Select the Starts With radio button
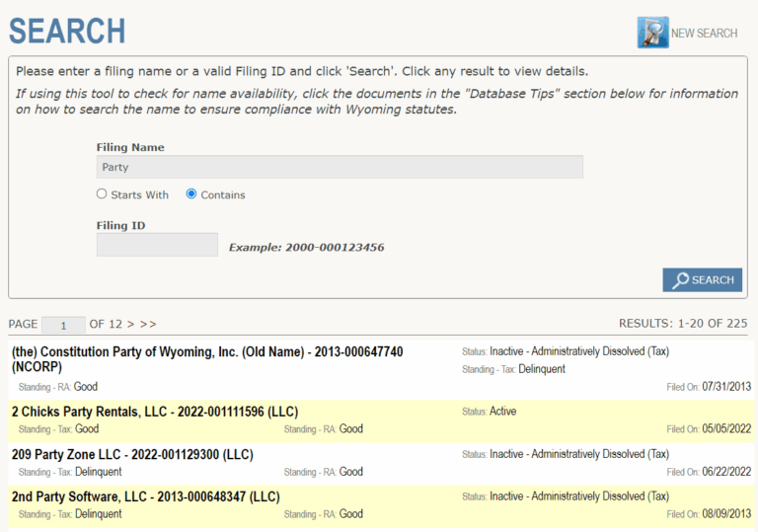This screenshot has height=532, width=758. 102,194
